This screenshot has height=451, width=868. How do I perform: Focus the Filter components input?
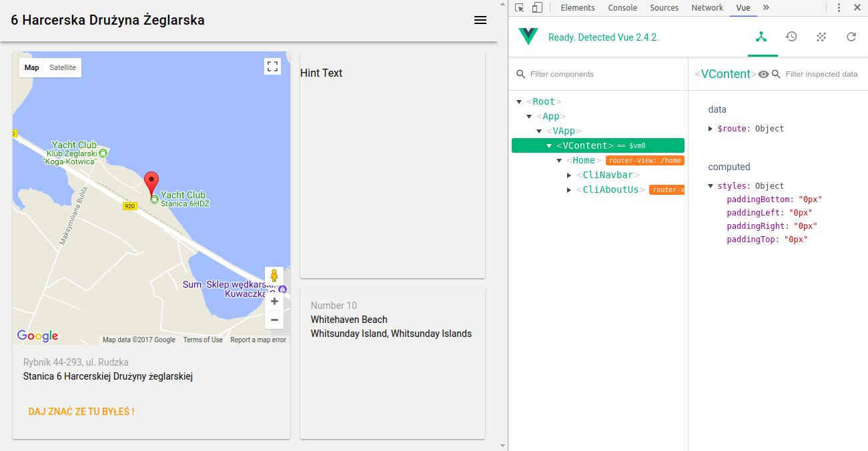[x=600, y=74]
